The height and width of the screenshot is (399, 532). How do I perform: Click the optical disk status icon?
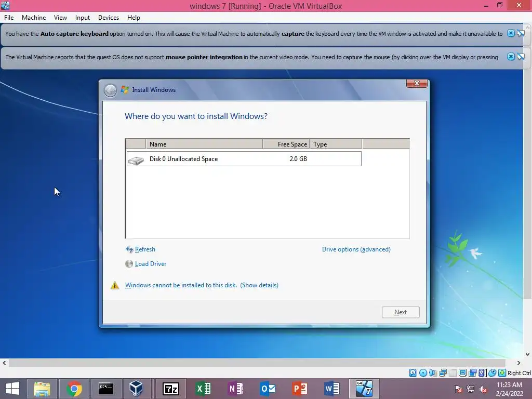(423, 373)
